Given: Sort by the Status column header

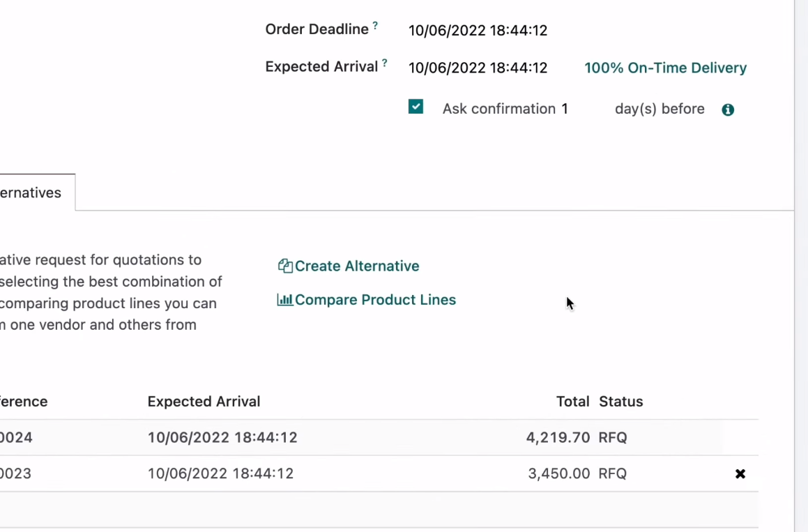Looking at the screenshot, I should (620, 402).
